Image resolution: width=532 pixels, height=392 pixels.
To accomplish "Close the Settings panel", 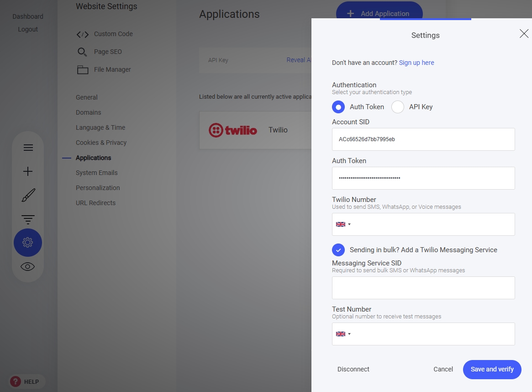I will tap(524, 33).
